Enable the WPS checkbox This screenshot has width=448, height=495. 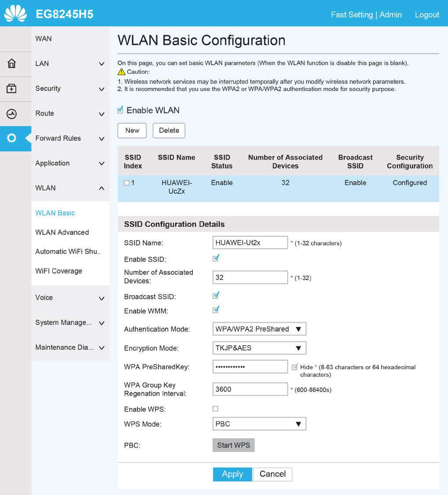215,409
